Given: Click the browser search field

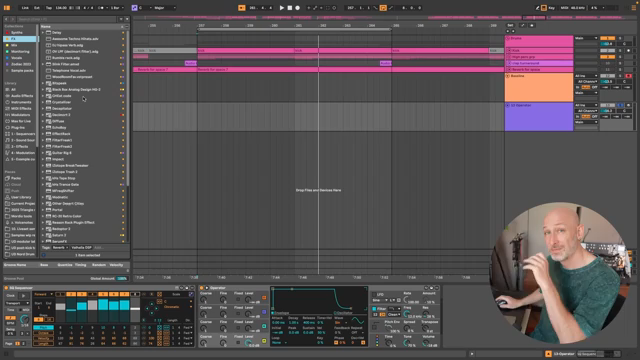Looking at the screenshot, I should coord(67,19).
